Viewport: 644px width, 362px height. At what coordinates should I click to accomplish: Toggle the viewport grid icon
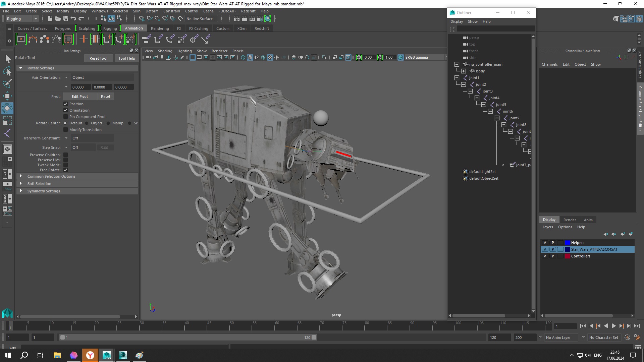[x=193, y=57]
